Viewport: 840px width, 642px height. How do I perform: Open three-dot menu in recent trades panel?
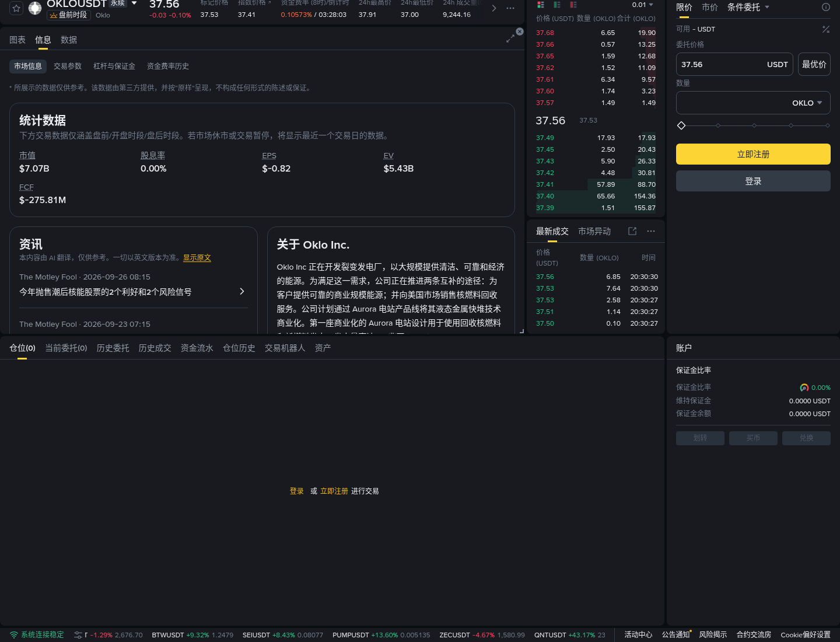pos(651,231)
